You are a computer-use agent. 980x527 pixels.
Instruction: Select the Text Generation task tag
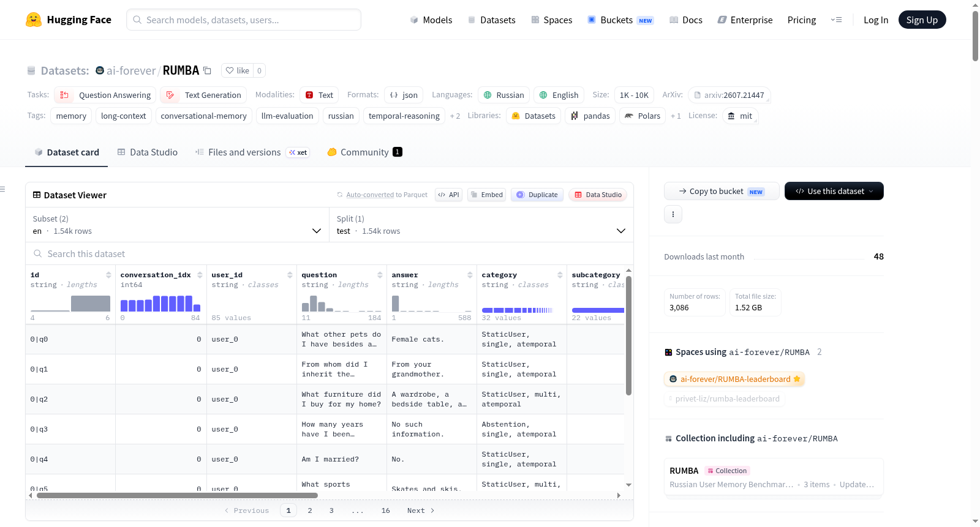[204, 95]
